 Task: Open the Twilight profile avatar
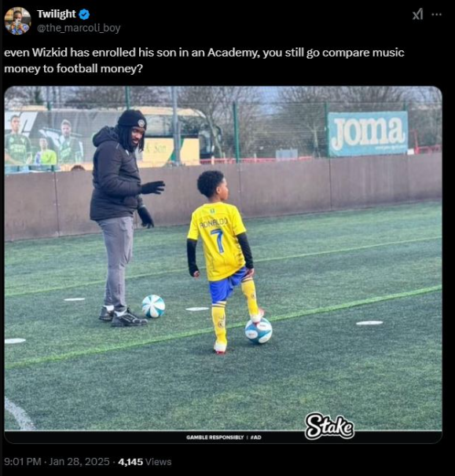tap(17, 20)
